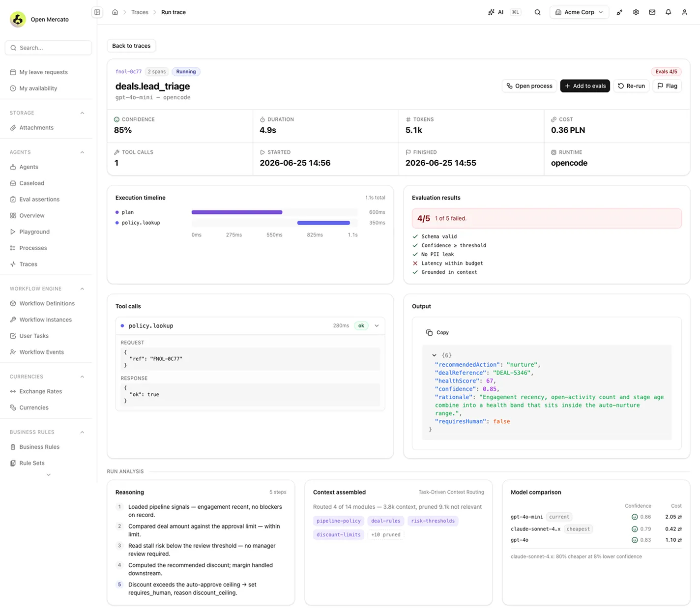Image resolution: width=700 pixels, height=614 pixels.
Task: Open the notifications bell
Action: tap(669, 12)
